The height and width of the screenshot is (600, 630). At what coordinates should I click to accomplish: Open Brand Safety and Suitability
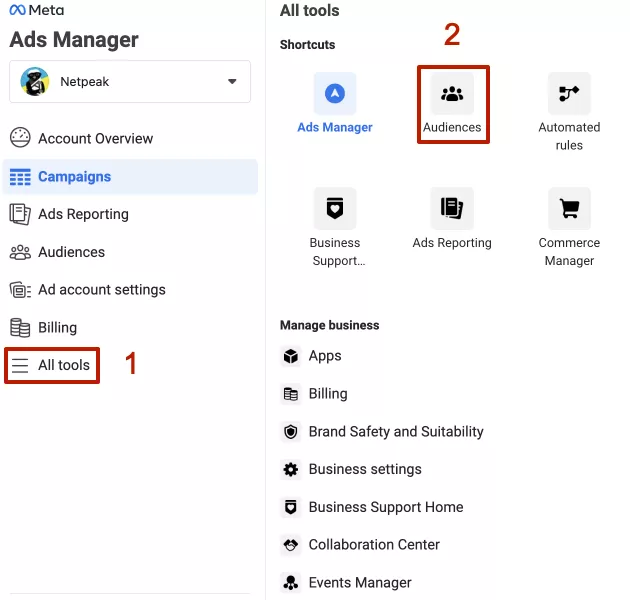pyautogui.click(x=396, y=432)
